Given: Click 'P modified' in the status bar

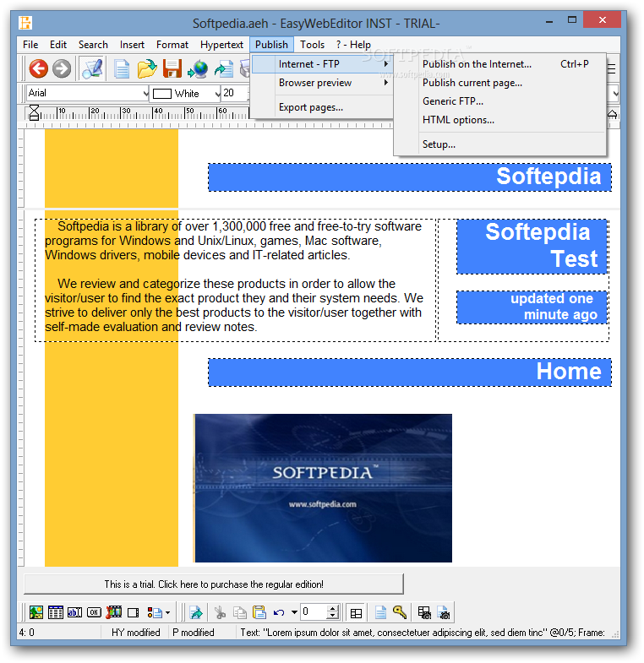Looking at the screenshot, I should coord(194,632).
